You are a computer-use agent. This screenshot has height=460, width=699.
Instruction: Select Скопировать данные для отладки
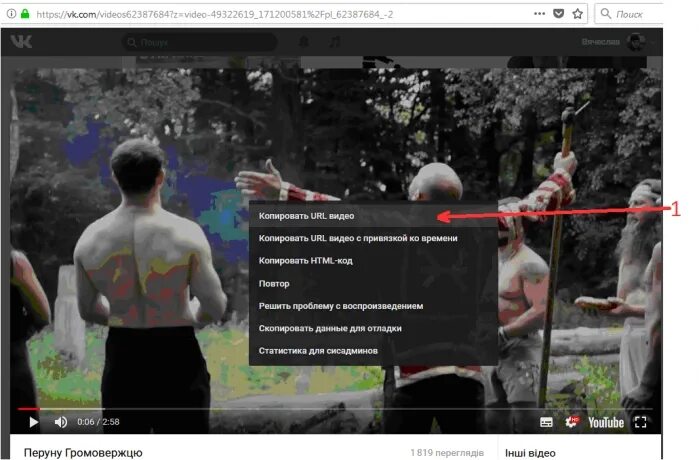pos(373,328)
